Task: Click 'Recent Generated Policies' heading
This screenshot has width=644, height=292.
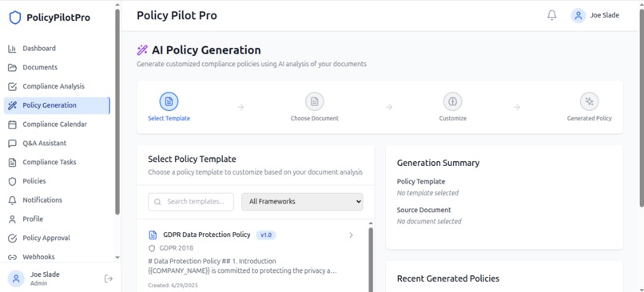Action: (448, 279)
